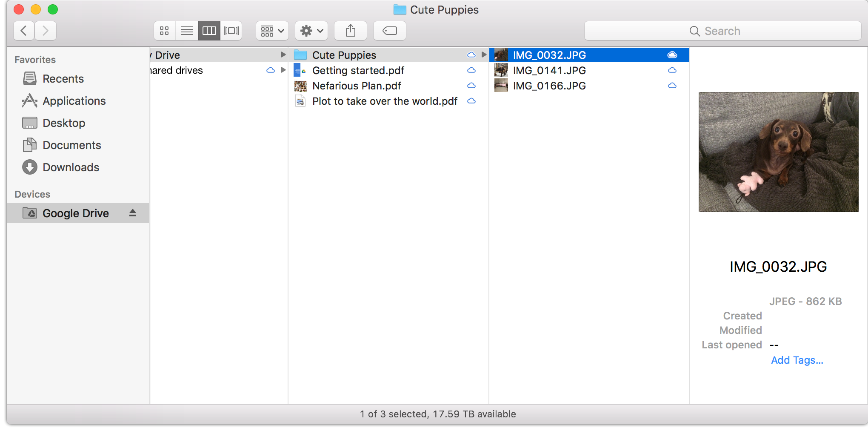Open Applications in the sidebar

[74, 101]
